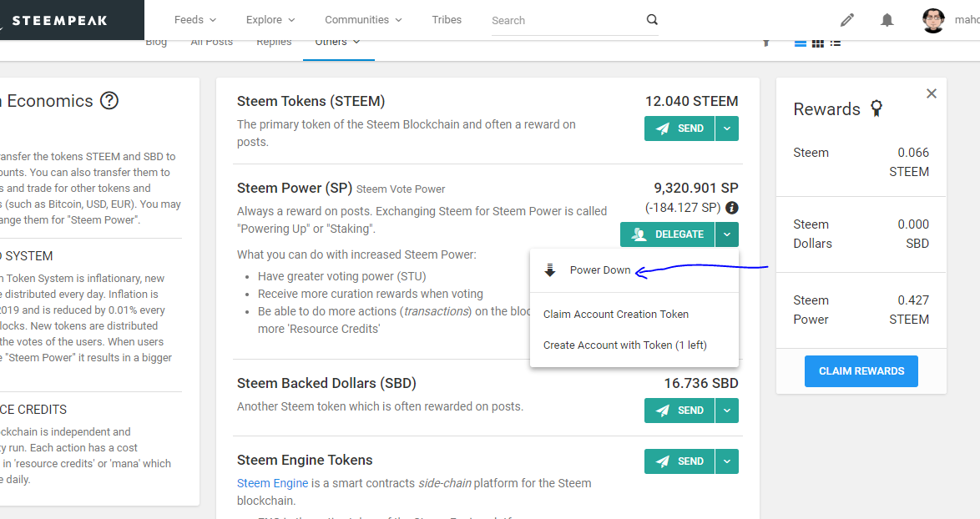Image resolution: width=980 pixels, height=519 pixels.
Task: Focus the Search input field
Action: click(x=563, y=20)
